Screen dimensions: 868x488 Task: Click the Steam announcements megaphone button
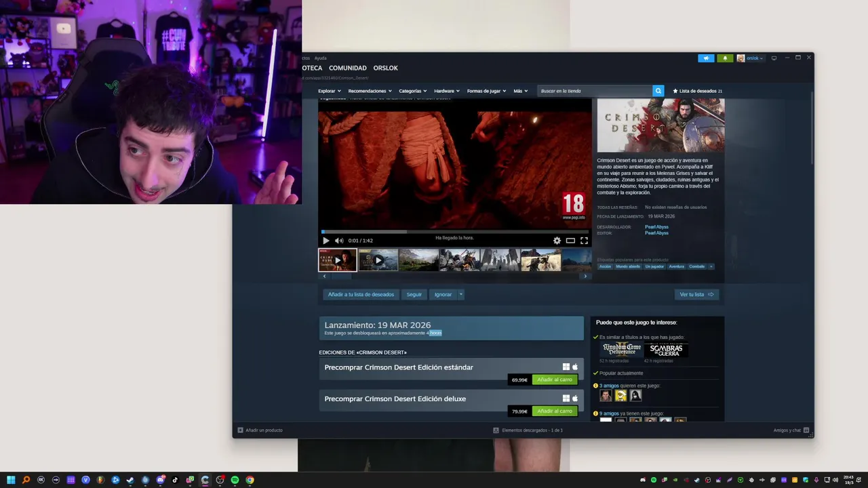(x=706, y=58)
